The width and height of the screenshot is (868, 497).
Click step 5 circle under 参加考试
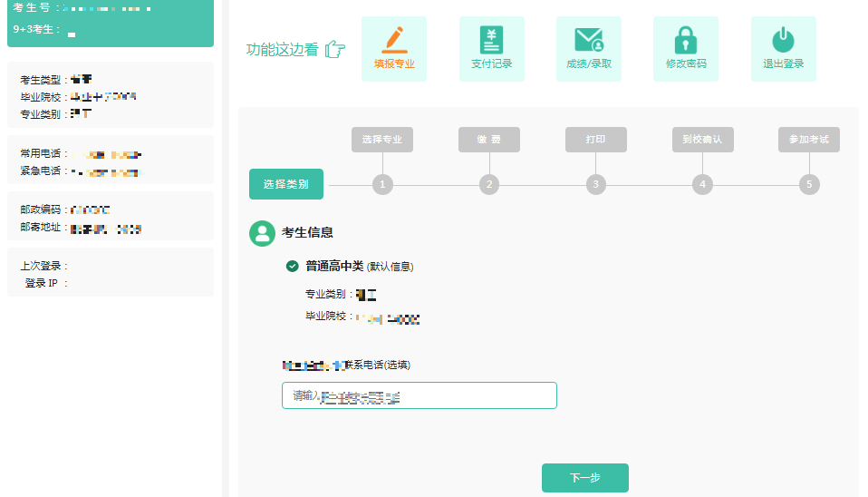click(809, 184)
